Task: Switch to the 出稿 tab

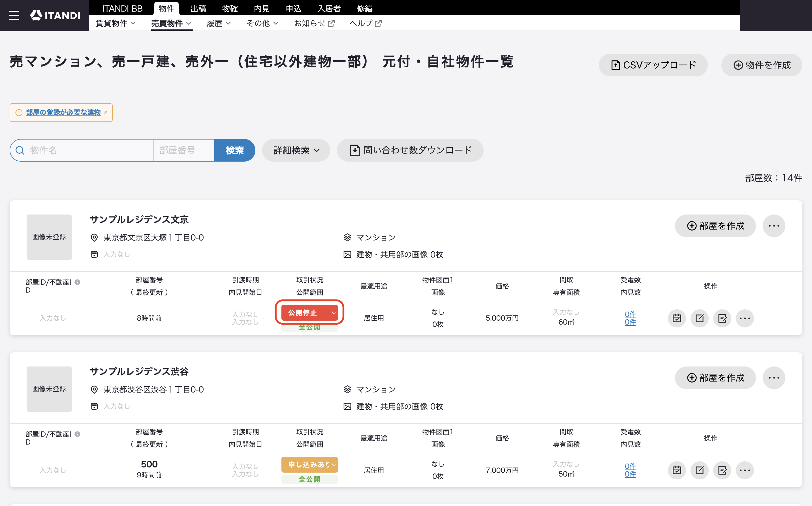Action: (x=198, y=8)
